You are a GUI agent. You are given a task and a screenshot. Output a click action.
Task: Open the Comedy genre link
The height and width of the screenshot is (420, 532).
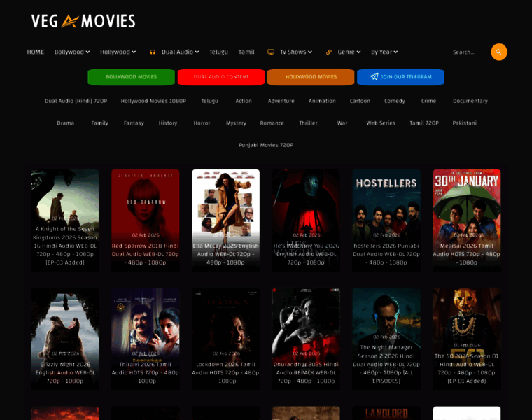(395, 101)
